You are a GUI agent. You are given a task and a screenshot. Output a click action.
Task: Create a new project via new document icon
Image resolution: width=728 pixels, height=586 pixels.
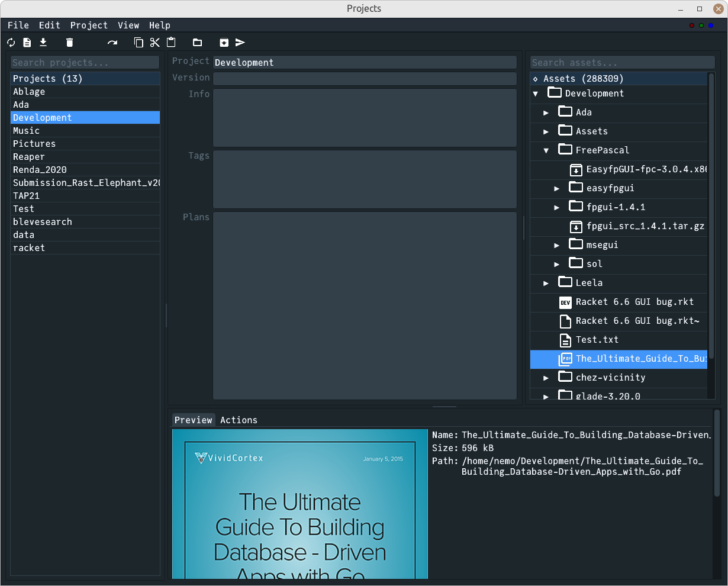27,42
